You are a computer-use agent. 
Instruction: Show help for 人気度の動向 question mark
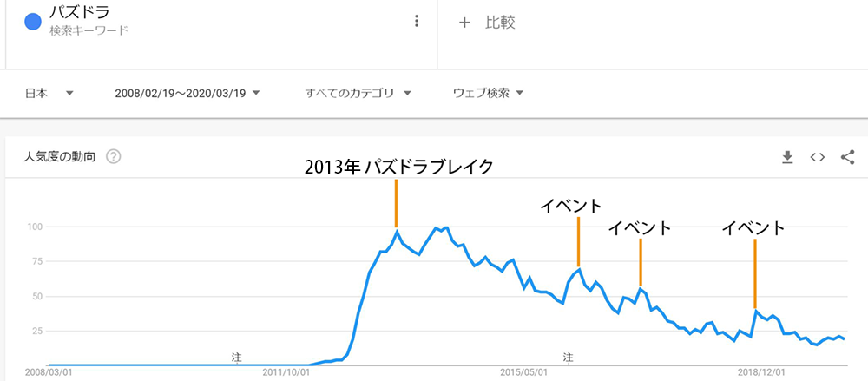(114, 157)
